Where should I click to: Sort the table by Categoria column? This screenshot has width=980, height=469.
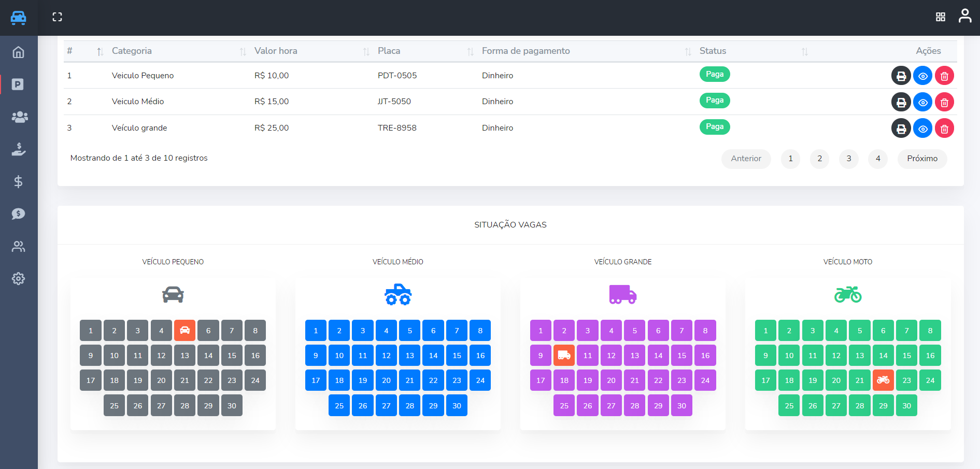(x=242, y=51)
